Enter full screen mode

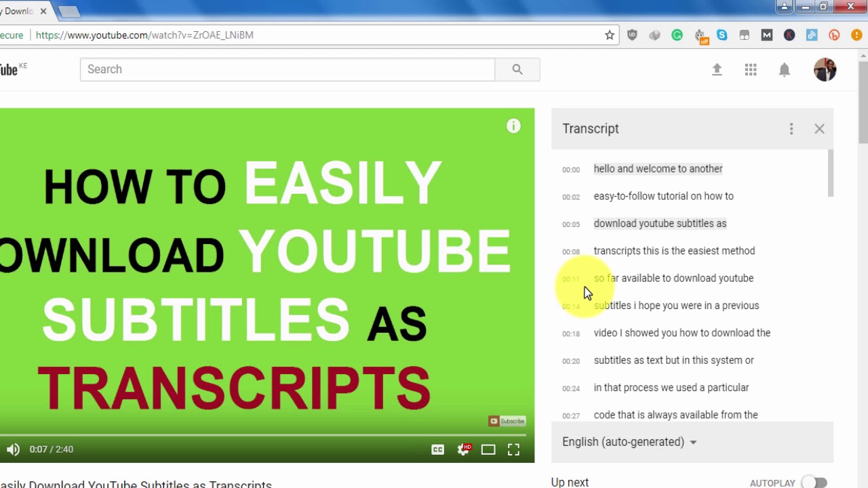(513, 449)
